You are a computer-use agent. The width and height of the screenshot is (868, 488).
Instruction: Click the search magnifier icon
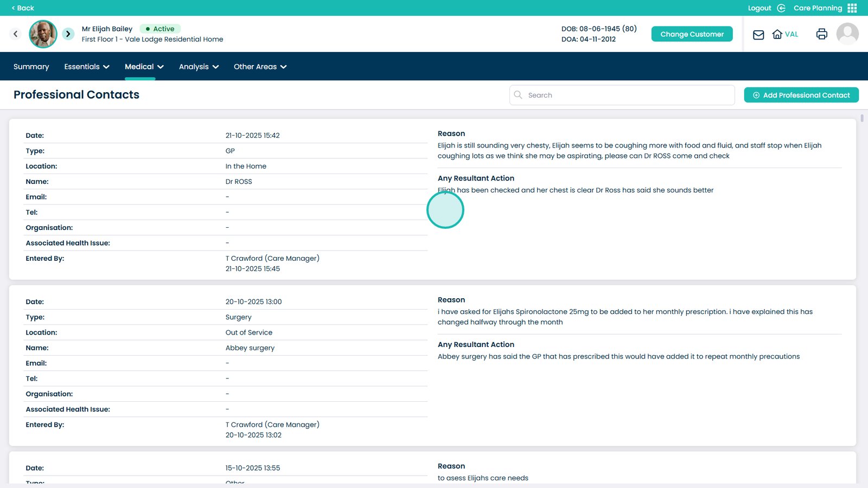518,95
